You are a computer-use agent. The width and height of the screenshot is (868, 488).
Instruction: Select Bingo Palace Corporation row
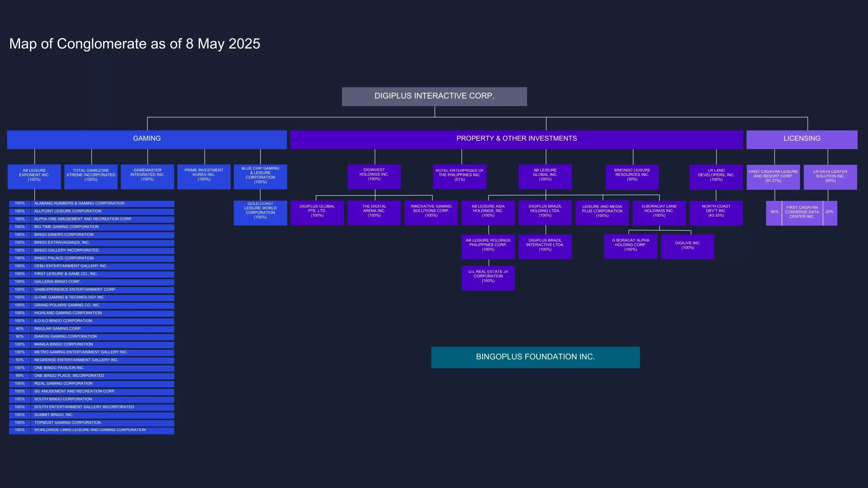point(92,258)
